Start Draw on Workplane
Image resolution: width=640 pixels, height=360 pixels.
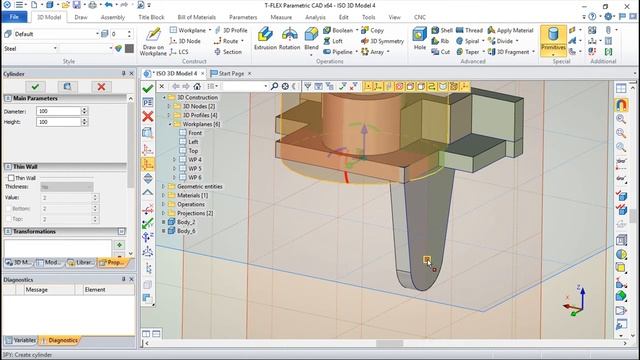click(x=153, y=41)
